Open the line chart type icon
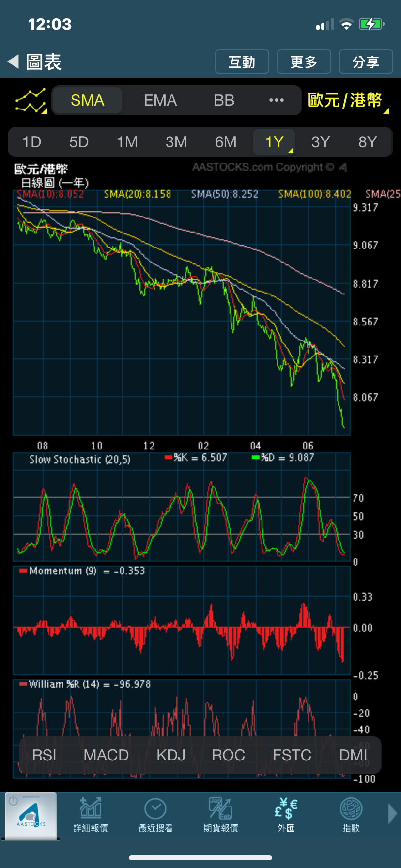401x868 pixels. [31, 101]
